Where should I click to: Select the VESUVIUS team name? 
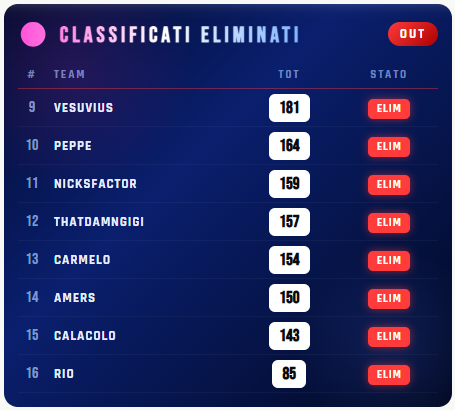84,108
